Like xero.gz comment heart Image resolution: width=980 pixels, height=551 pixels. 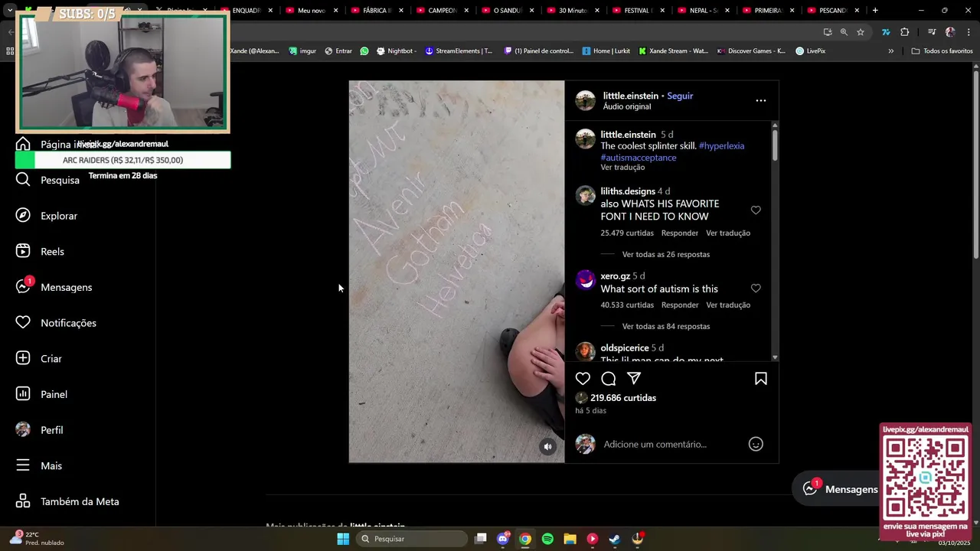(756, 289)
